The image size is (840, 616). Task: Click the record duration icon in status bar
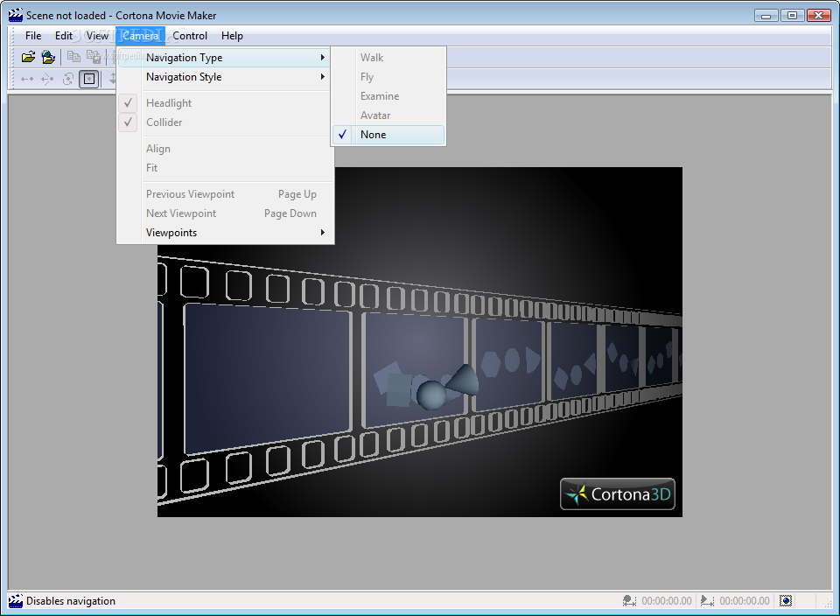(x=629, y=601)
